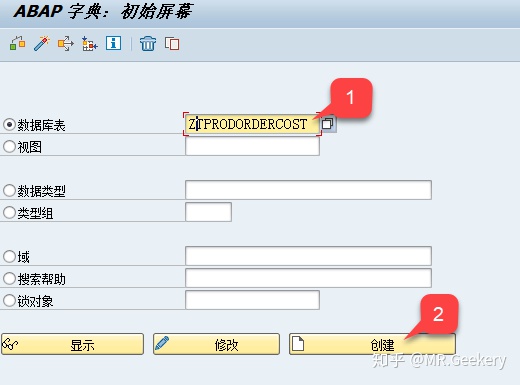Click the trash can delete icon
Screen dimensions: 520x385
point(148,44)
